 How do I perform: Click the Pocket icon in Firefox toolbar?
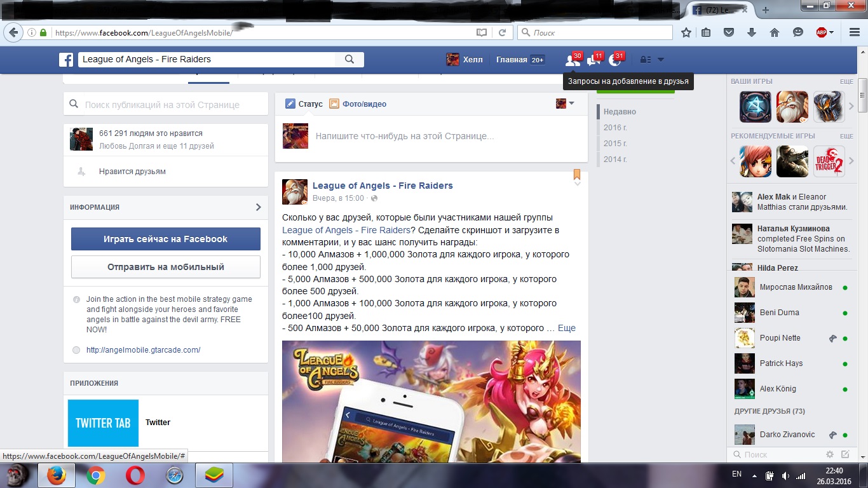tap(729, 32)
